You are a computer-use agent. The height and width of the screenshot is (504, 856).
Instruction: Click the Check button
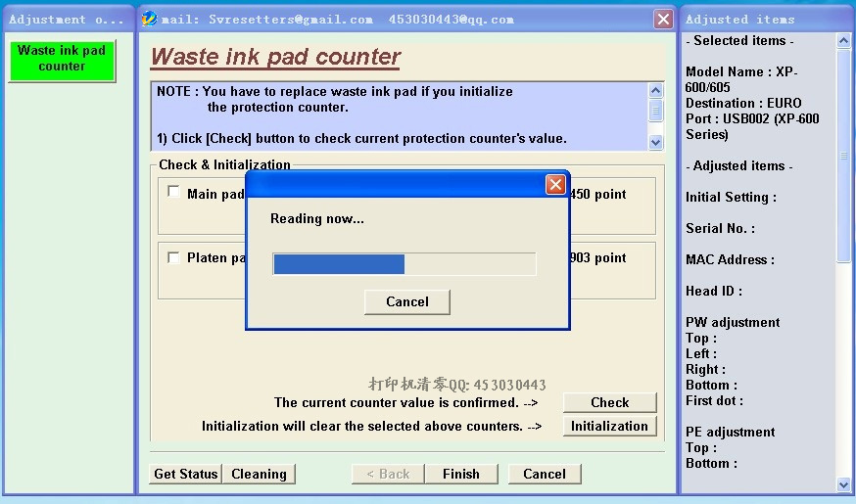[610, 402]
